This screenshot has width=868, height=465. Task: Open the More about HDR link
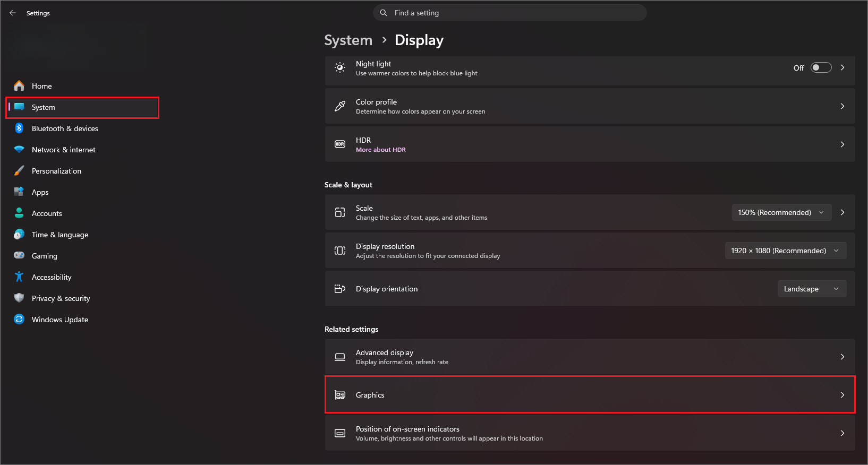click(381, 150)
